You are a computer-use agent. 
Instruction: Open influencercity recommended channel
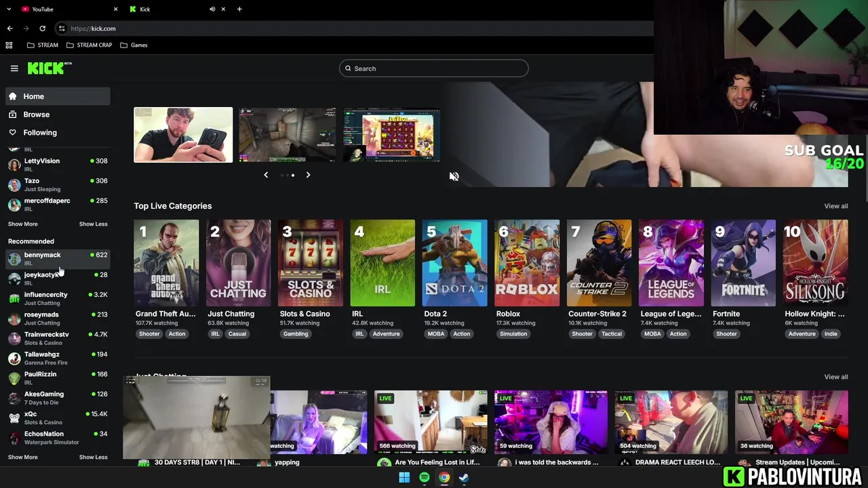(58, 298)
